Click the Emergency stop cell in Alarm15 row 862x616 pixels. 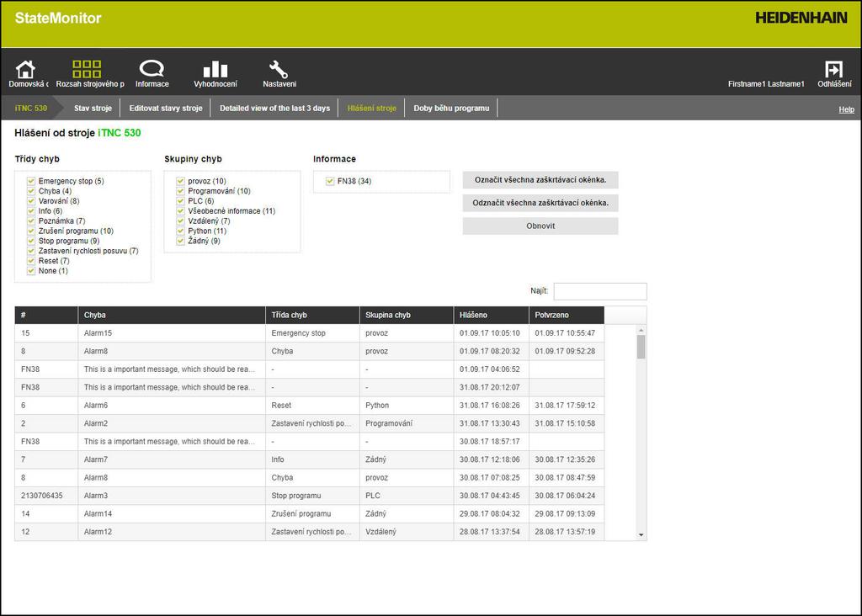click(312, 333)
